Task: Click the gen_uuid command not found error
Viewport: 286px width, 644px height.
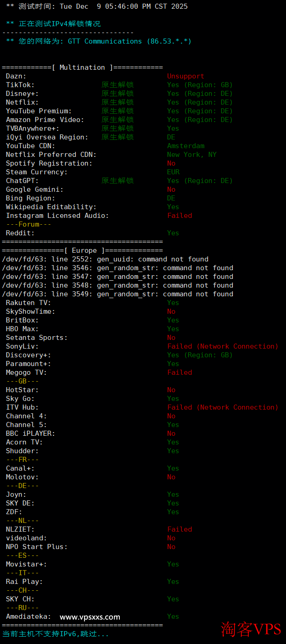Action: tap(105, 259)
